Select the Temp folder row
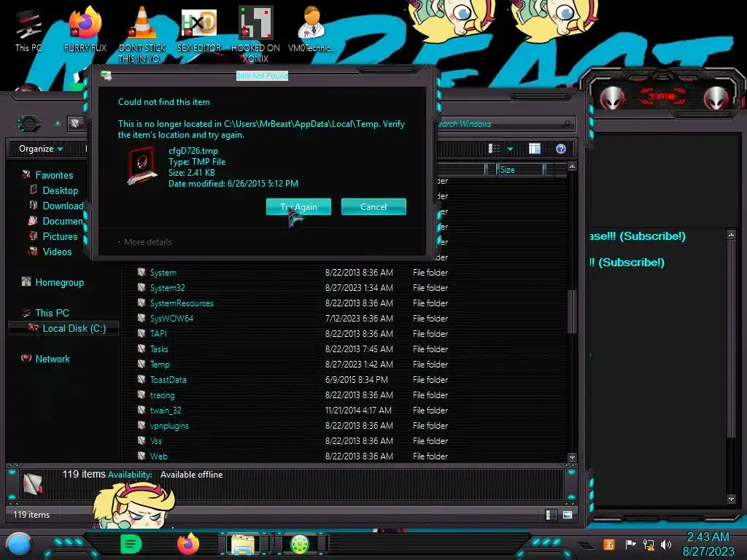The image size is (747, 560). coord(344,365)
